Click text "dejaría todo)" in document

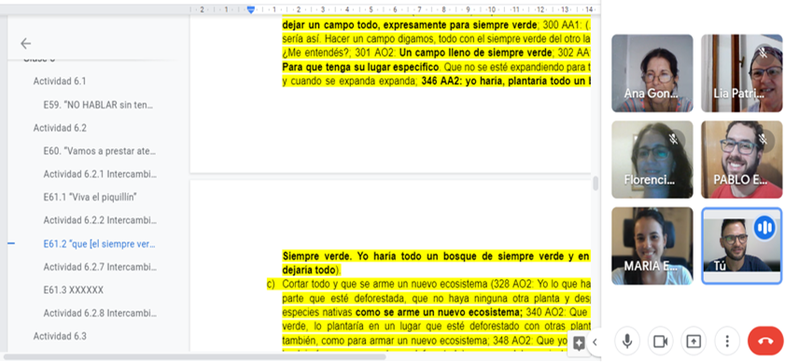point(311,270)
